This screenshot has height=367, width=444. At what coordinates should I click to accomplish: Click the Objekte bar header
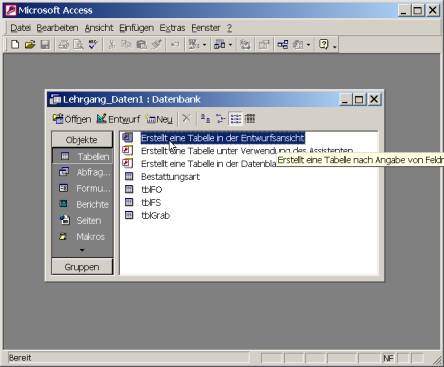[82, 140]
